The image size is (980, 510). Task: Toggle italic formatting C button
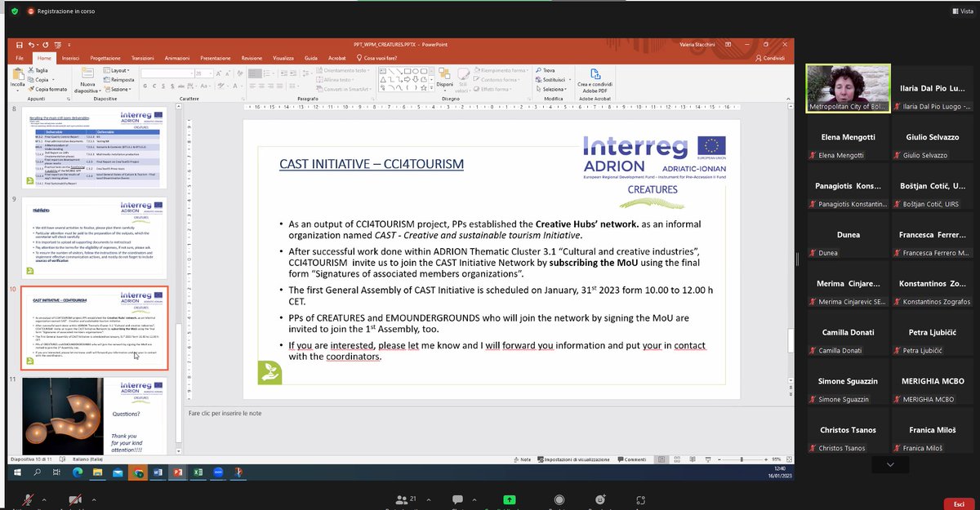153,84
